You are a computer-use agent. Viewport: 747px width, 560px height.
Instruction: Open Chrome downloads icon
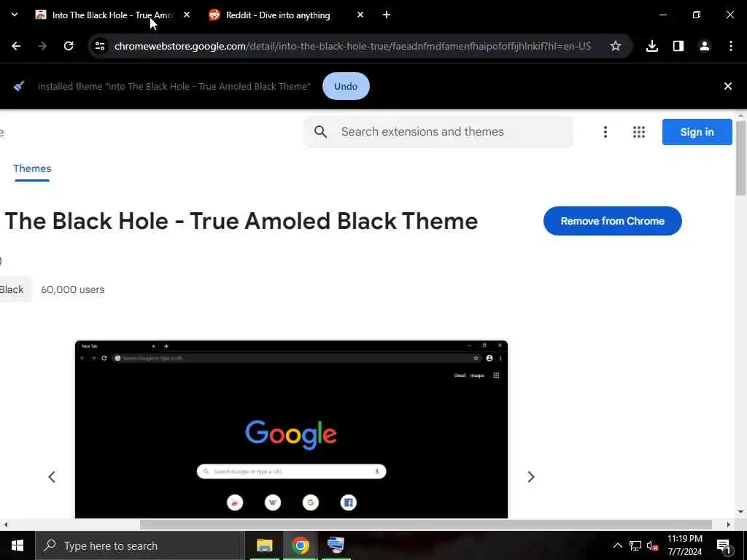(652, 46)
